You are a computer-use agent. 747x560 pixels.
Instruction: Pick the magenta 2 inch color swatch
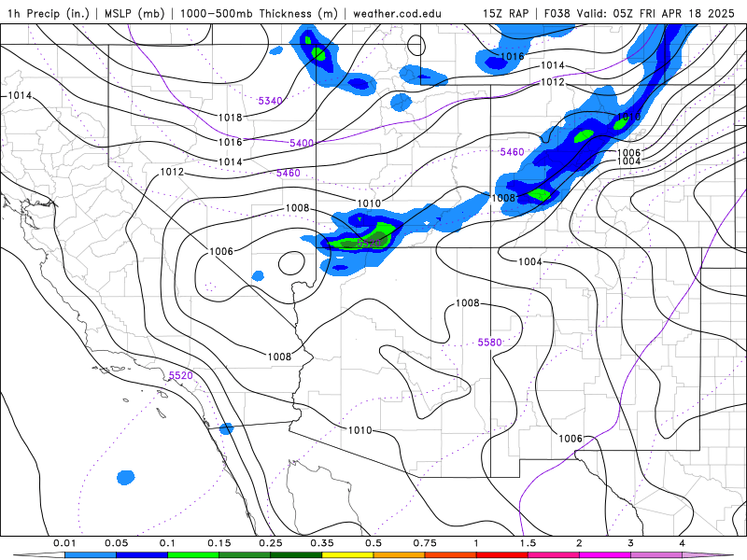point(605,555)
